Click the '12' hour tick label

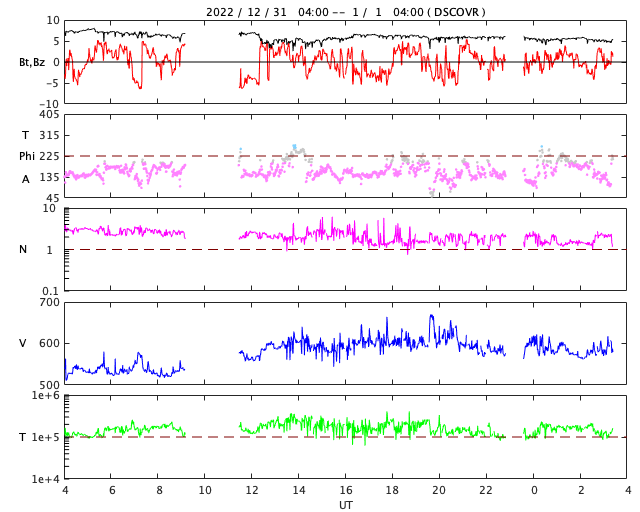point(252,490)
